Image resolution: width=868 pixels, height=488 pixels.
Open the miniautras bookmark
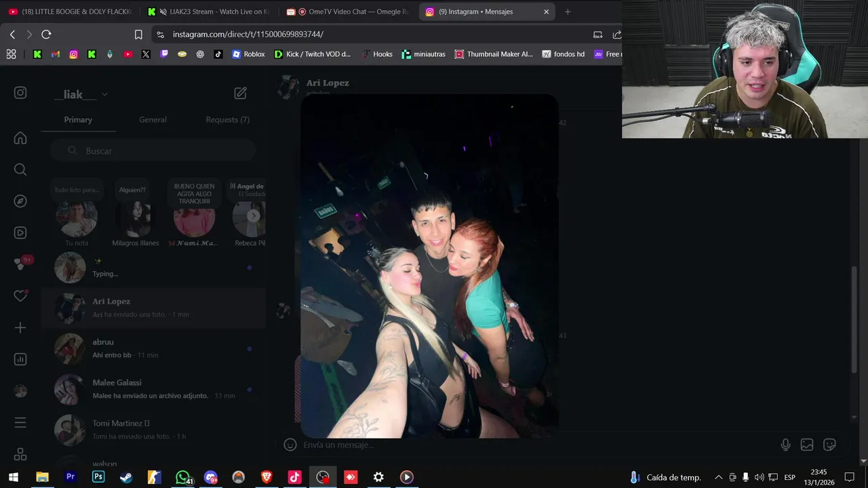pyautogui.click(x=424, y=54)
